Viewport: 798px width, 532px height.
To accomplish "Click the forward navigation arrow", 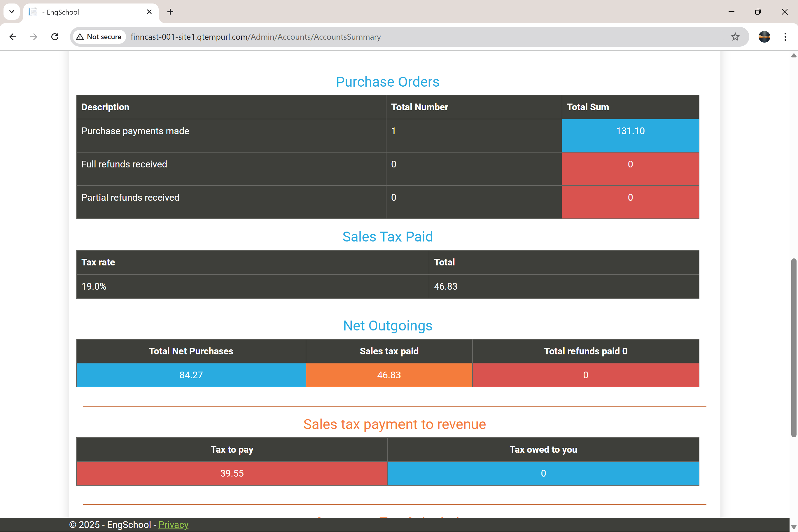I will (x=34, y=37).
